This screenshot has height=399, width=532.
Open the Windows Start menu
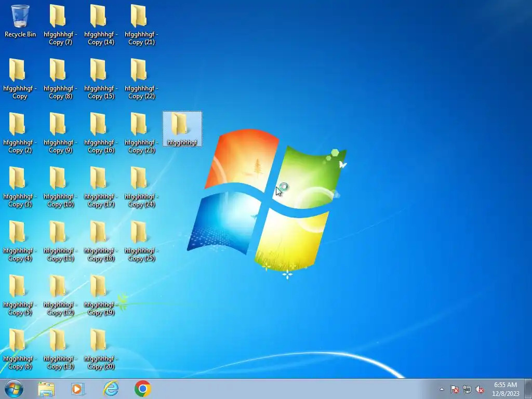[14, 389]
